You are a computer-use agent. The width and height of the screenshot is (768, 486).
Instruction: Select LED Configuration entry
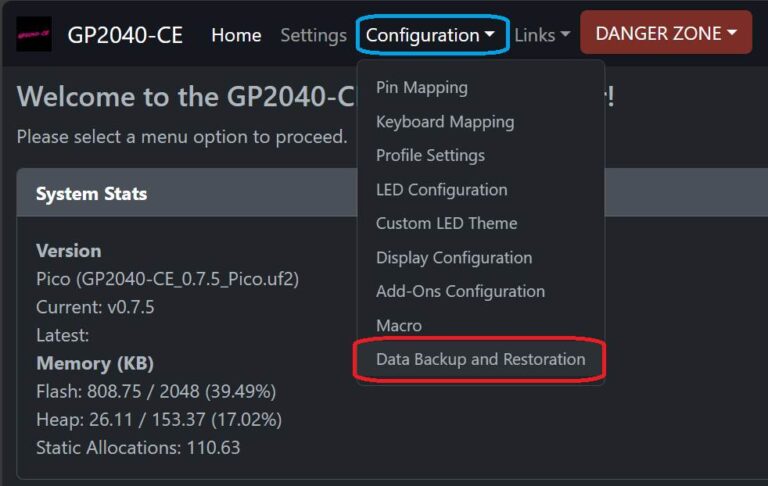click(x=441, y=190)
